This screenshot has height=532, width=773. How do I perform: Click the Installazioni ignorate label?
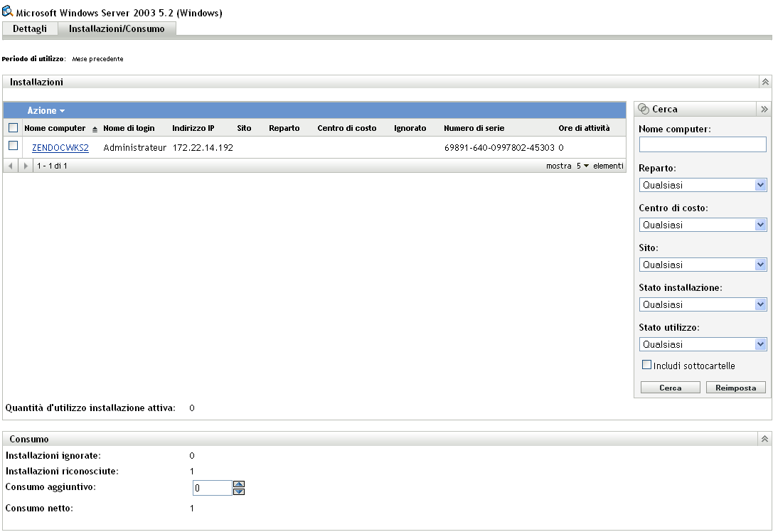53,456
